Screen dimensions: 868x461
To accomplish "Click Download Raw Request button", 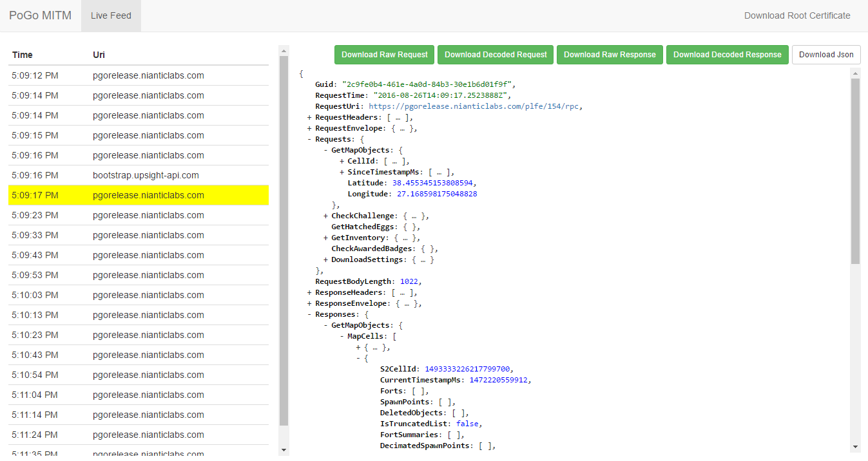I will 385,55.
